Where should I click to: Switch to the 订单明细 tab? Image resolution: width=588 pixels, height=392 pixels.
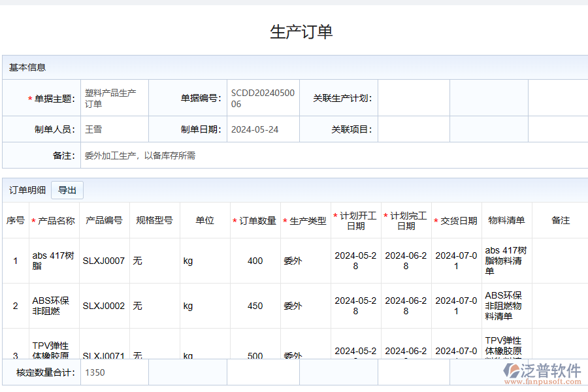click(x=25, y=189)
